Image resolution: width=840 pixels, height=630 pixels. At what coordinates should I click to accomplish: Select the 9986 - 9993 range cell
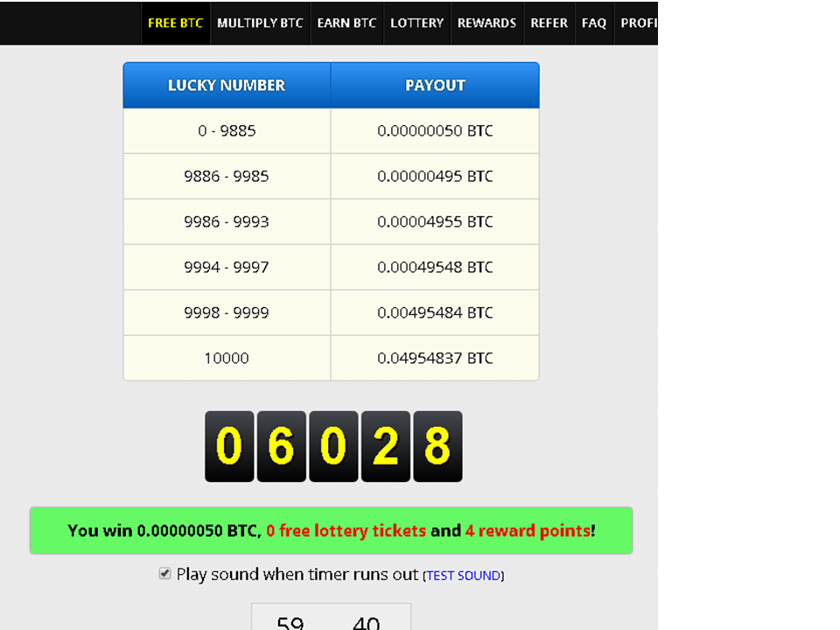(x=227, y=221)
